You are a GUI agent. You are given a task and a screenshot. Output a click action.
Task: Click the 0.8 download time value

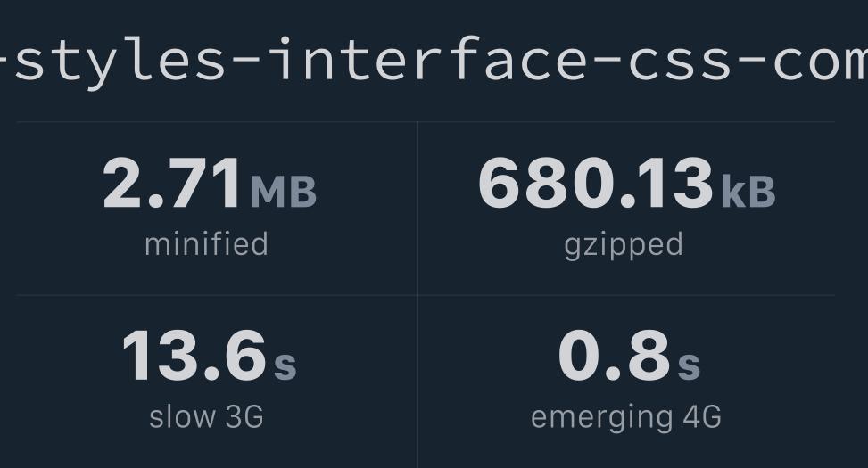pyautogui.click(x=614, y=357)
